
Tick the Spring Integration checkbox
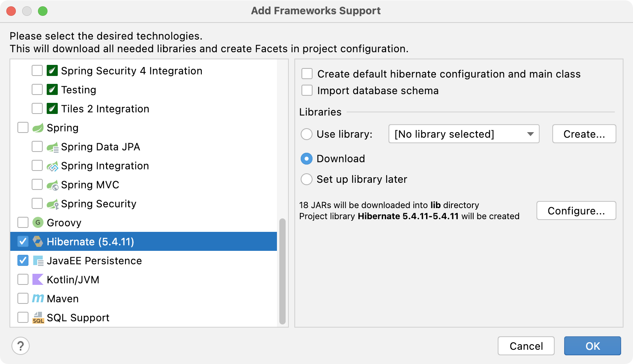click(37, 165)
